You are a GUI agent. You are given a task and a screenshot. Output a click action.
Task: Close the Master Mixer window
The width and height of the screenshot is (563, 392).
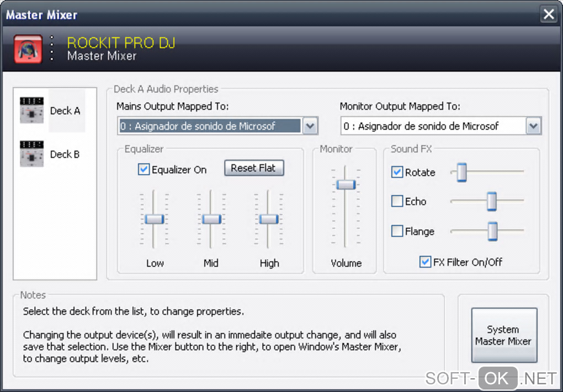(549, 14)
